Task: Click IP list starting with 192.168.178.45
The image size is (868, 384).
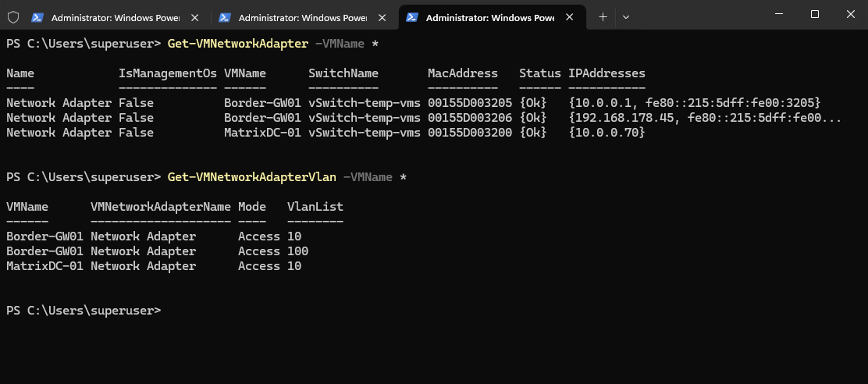Action: (x=705, y=118)
